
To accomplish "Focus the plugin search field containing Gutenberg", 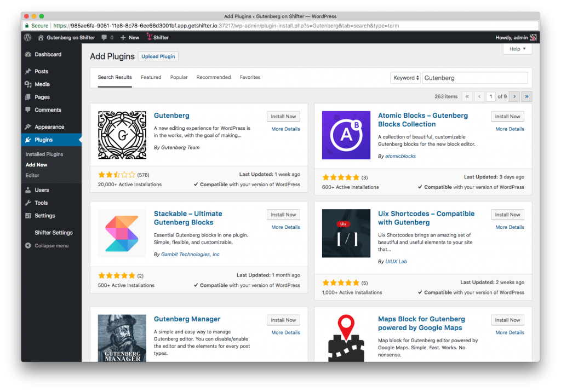I will coord(475,78).
